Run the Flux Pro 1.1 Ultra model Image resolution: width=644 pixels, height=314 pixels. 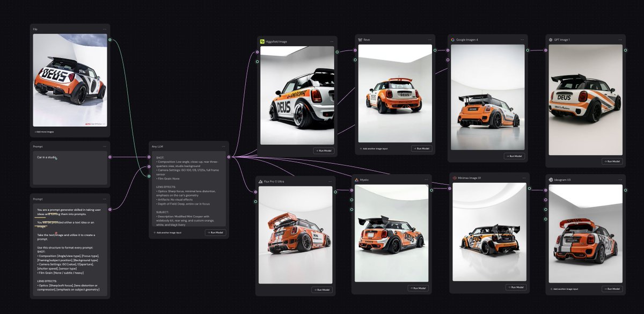click(322, 290)
